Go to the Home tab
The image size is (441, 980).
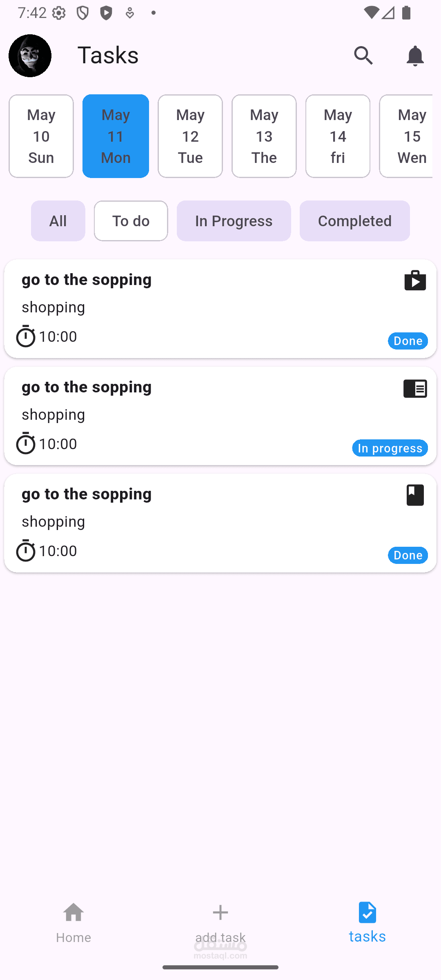tap(73, 923)
